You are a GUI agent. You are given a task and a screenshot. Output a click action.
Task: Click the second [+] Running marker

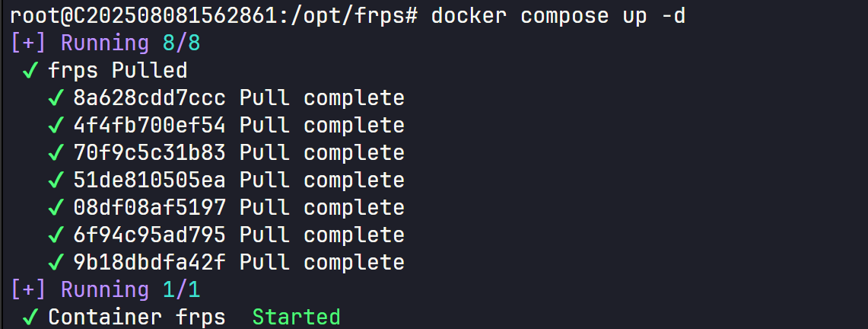coord(81,290)
